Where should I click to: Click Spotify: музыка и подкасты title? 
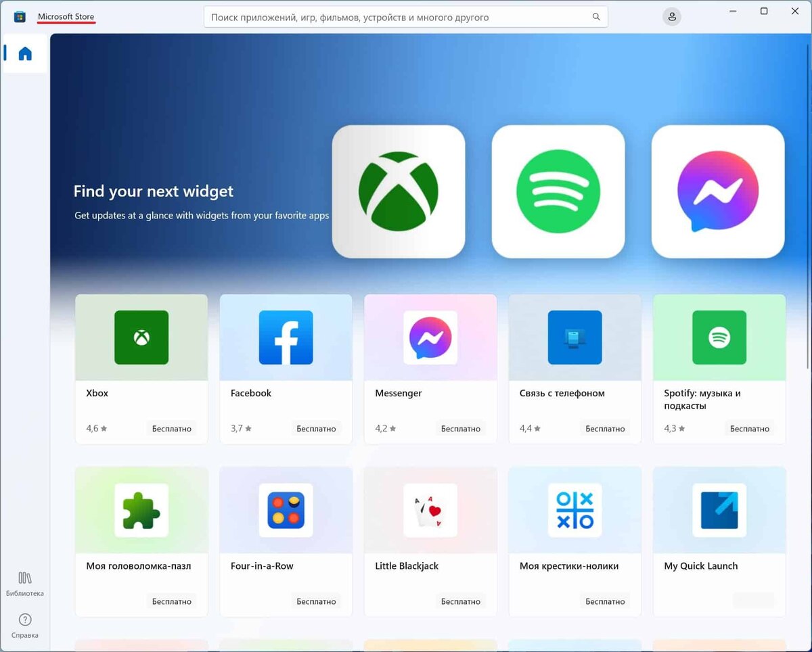pyautogui.click(x=702, y=400)
